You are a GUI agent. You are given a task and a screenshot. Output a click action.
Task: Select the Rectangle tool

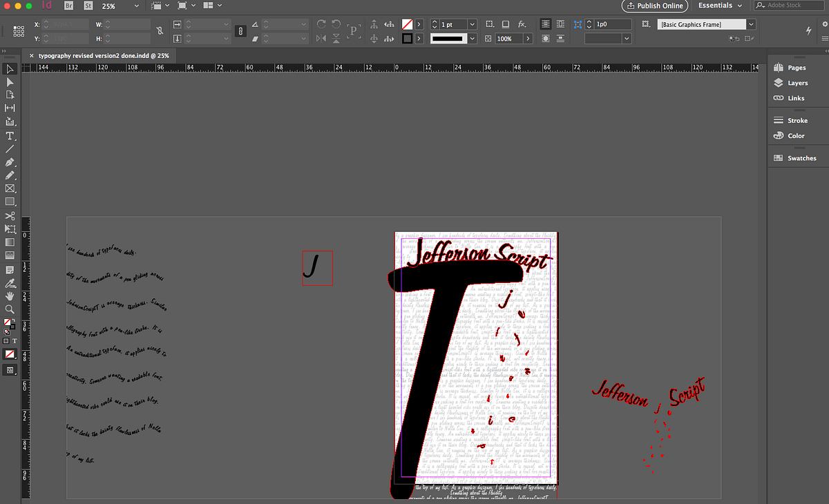(10, 202)
